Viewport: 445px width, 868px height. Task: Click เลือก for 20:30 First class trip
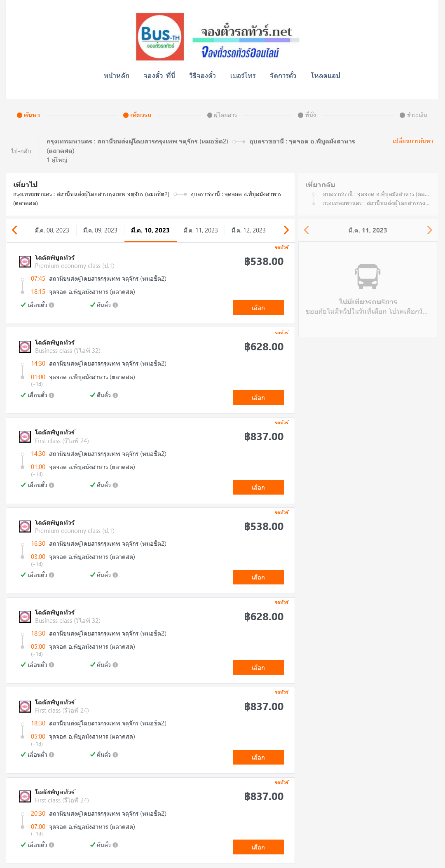(x=258, y=847)
